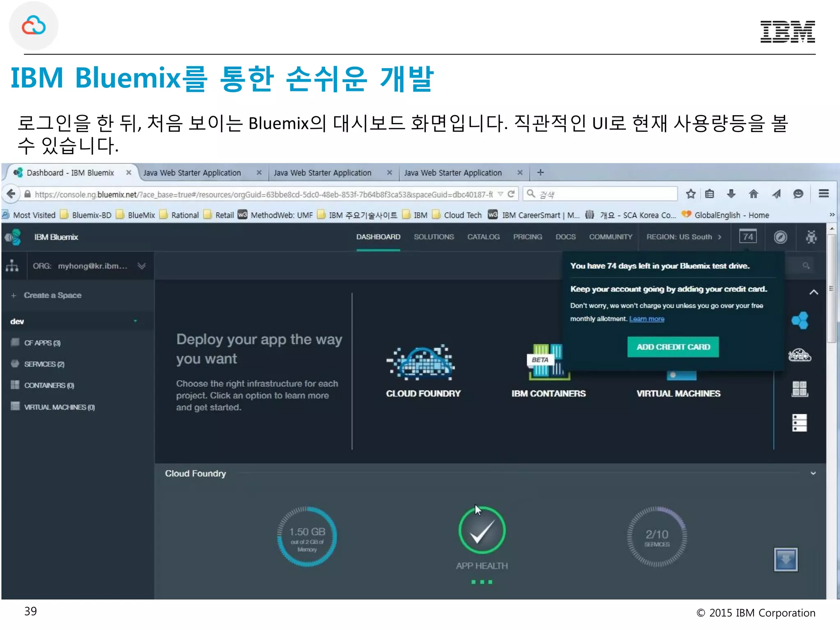Open CONTAINERS (0) in sidebar
Screen dimensions: 840x630
pos(49,386)
